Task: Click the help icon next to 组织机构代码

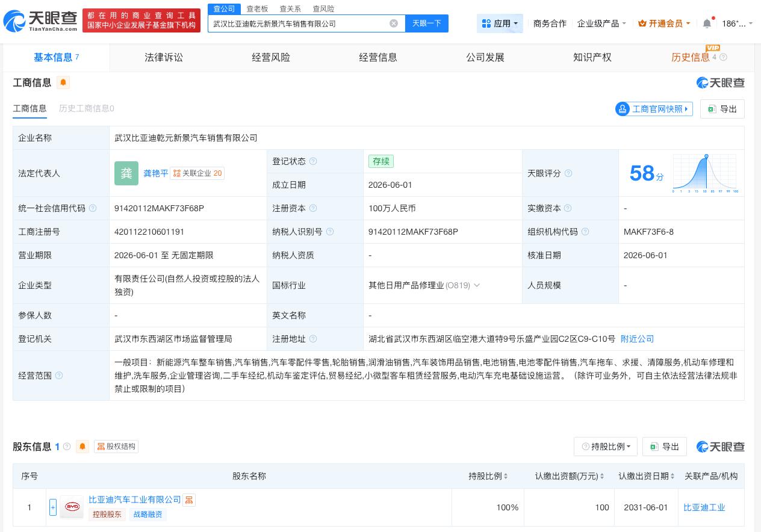Action: tap(585, 232)
